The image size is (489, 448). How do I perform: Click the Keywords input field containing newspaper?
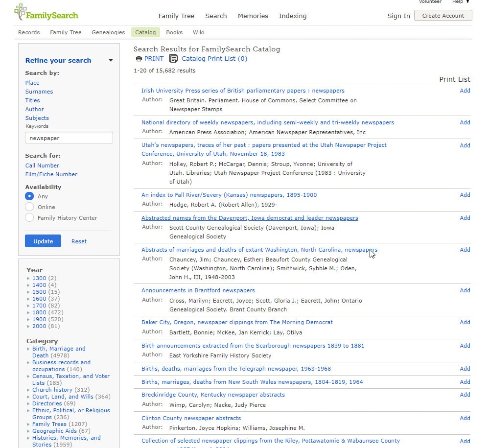click(69, 138)
